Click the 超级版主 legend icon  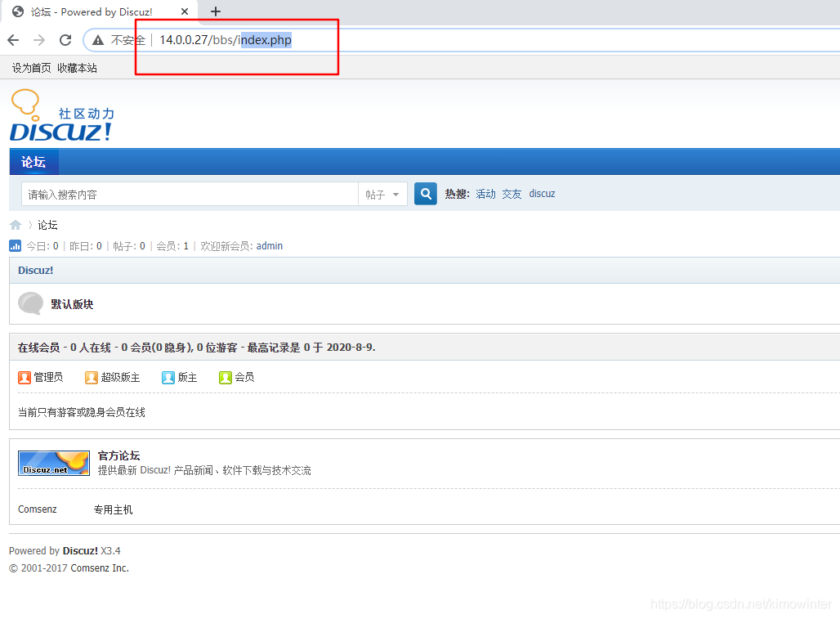click(91, 377)
